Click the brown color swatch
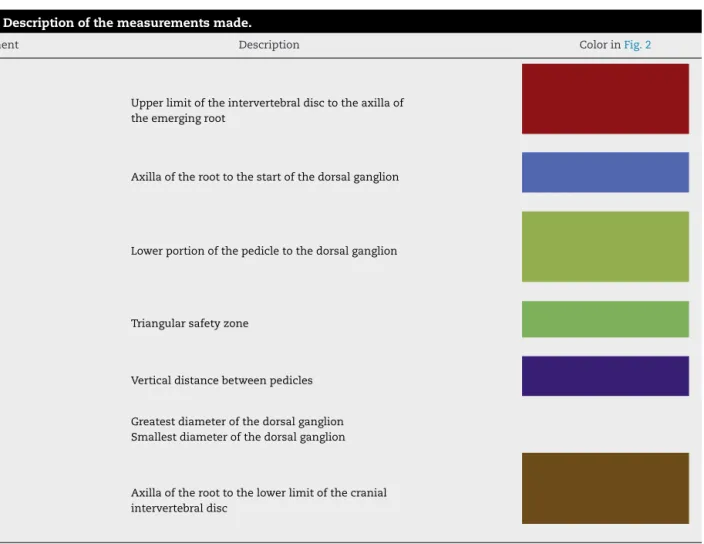 coord(605,488)
